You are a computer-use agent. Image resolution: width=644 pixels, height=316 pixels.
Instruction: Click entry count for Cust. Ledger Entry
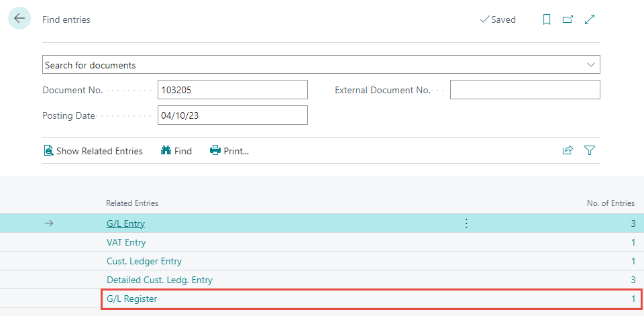pyautogui.click(x=634, y=261)
